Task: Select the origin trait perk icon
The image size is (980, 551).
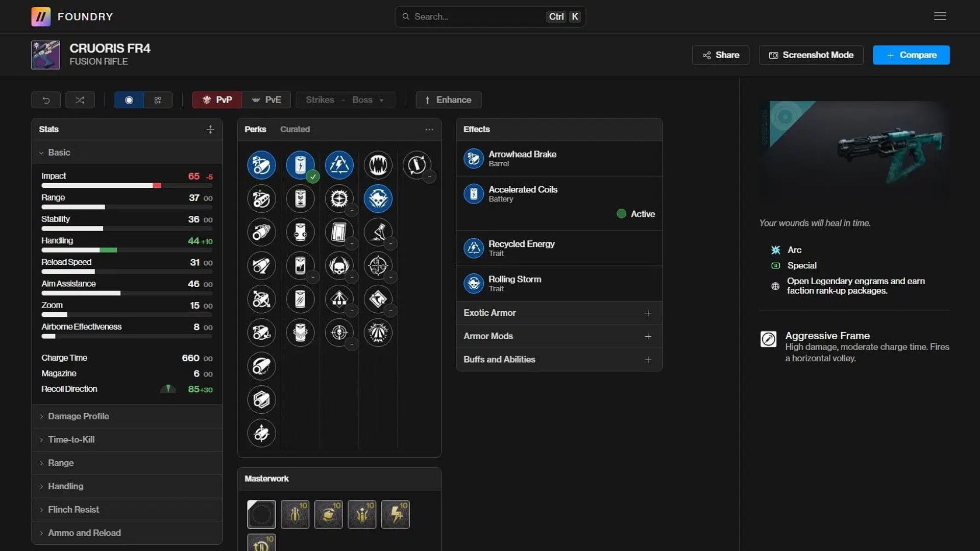Action: pos(416,165)
